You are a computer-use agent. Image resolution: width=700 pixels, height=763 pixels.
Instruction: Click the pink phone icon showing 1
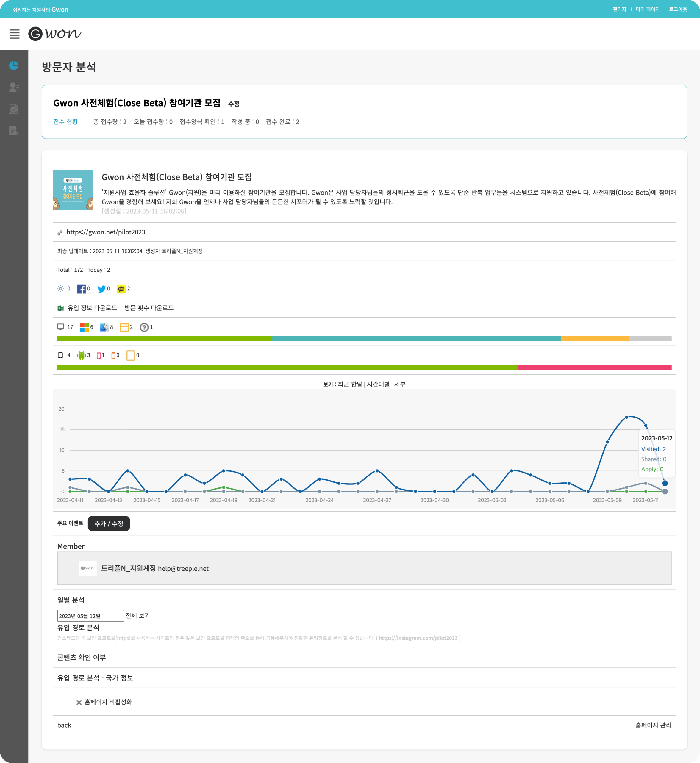click(x=99, y=355)
